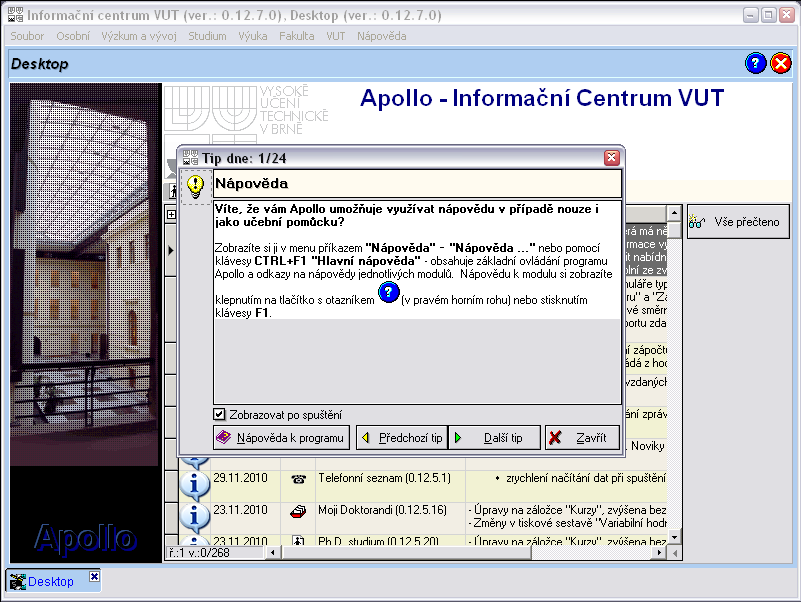The height and width of the screenshot is (602, 801).
Task: Click the info icon for 23.11.2010 Moji Doktorandi row
Action: pos(194,516)
